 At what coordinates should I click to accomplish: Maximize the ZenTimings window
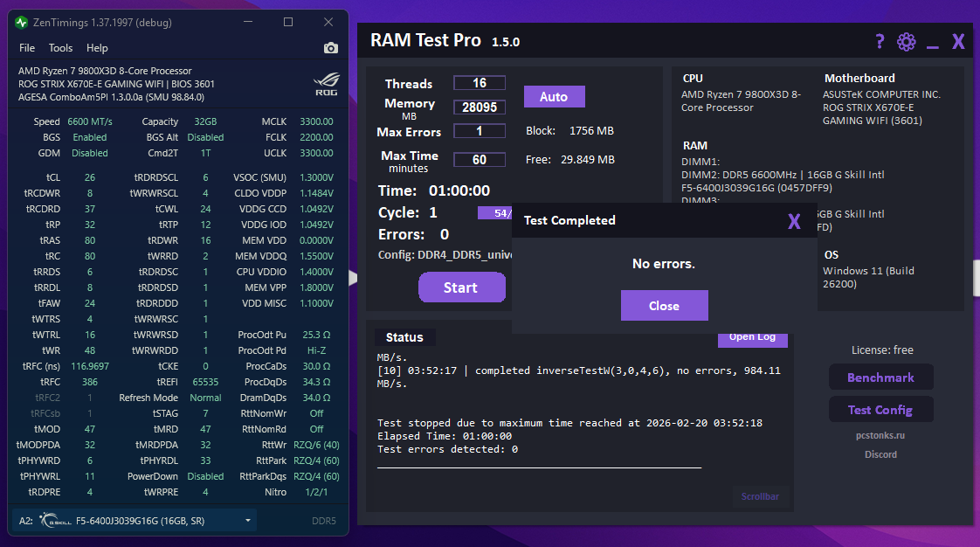coord(288,22)
